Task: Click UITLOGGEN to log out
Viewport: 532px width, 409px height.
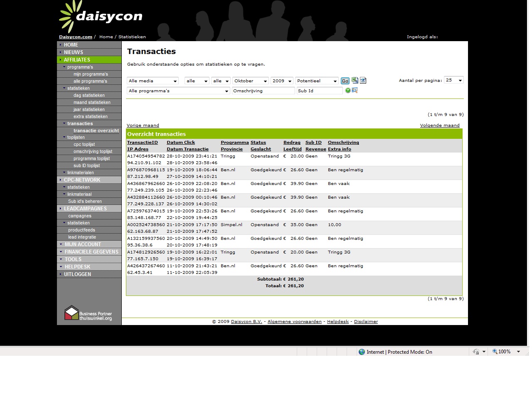Action: 77,274
